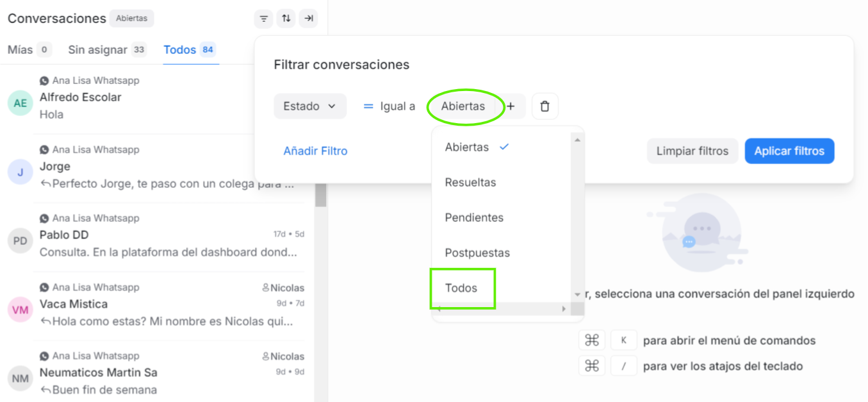The width and height of the screenshot is (868, 402).
Task: Click the VM avatar for Vaca Mistica
Action: pos(20,310)
